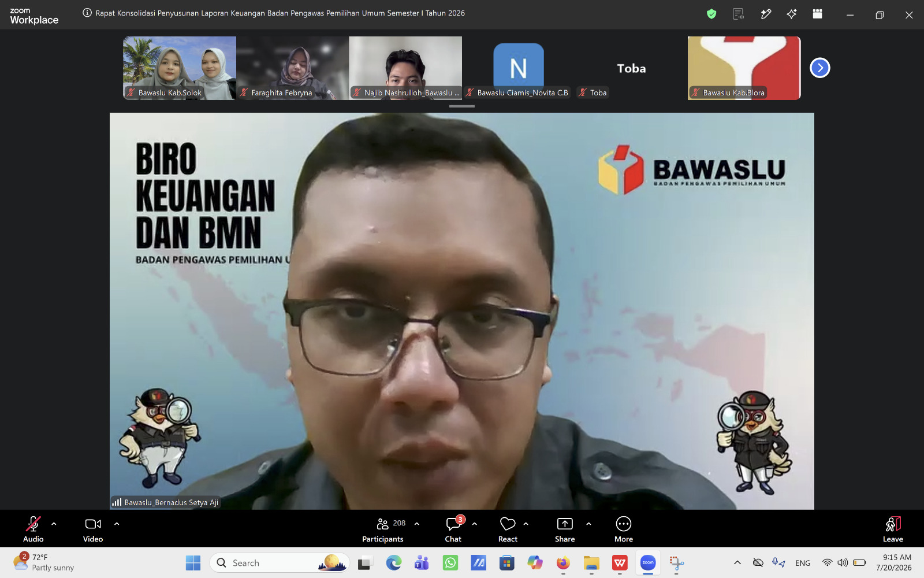
Task: Open Snipping Tool from the taskbar
Action: click(676, 563)
